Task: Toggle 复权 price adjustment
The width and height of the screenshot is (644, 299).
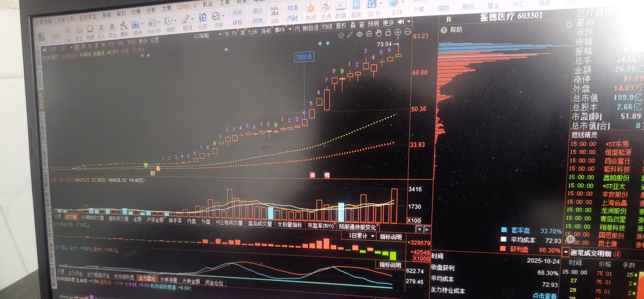Action: coord(341,26)
